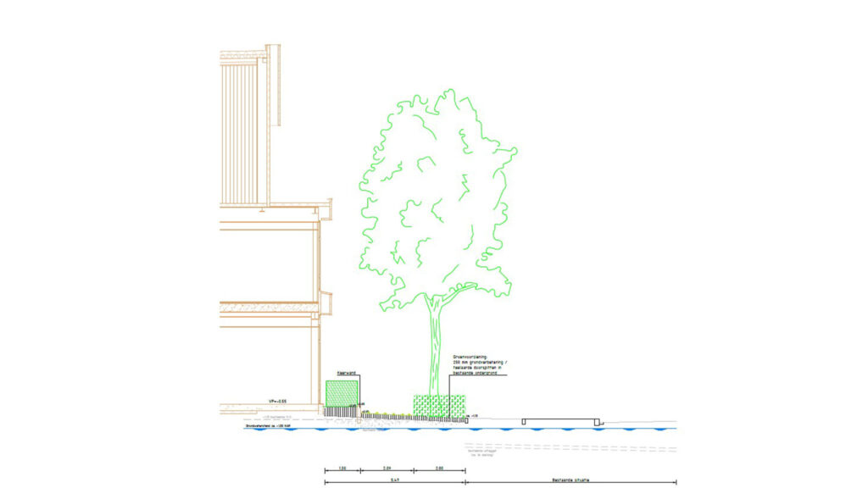The width and height of the screenshot is (868, 488).
Task: Click the green hatched Keerwand block
Action: pos(342,393)
